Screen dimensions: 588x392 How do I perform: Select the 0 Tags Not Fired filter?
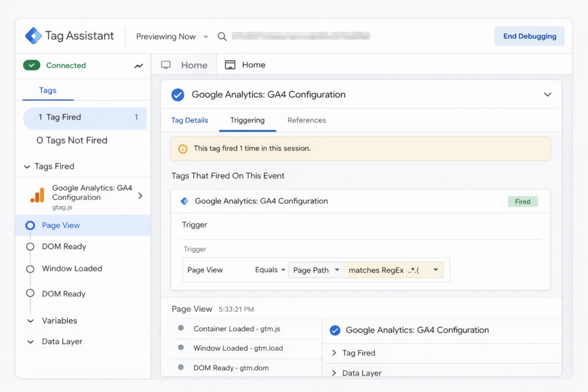pos(72,141)
